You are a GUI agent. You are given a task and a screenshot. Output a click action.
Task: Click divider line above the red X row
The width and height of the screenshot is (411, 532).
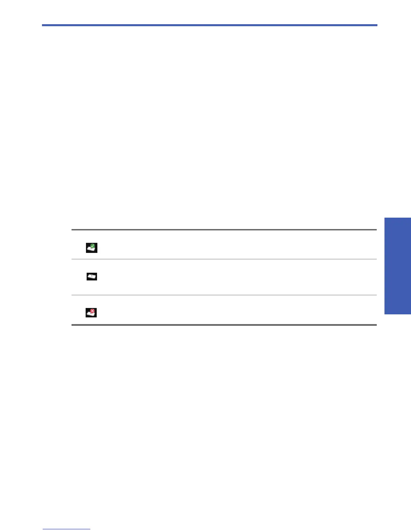224,295
